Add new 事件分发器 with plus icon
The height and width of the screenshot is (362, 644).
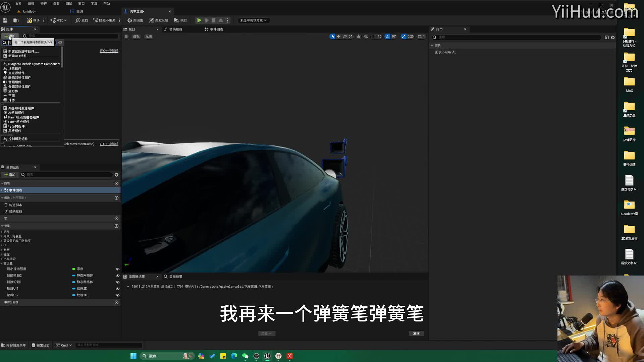116,303
